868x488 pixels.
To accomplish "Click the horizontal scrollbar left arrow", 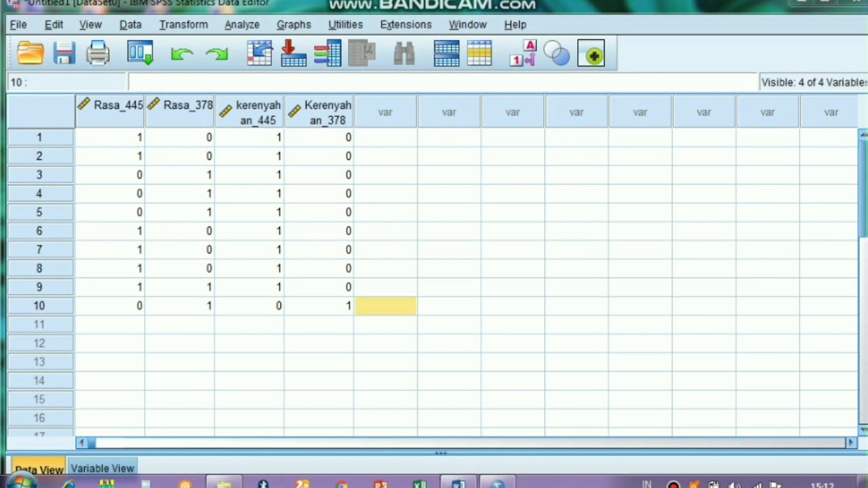I will (81, 443).
